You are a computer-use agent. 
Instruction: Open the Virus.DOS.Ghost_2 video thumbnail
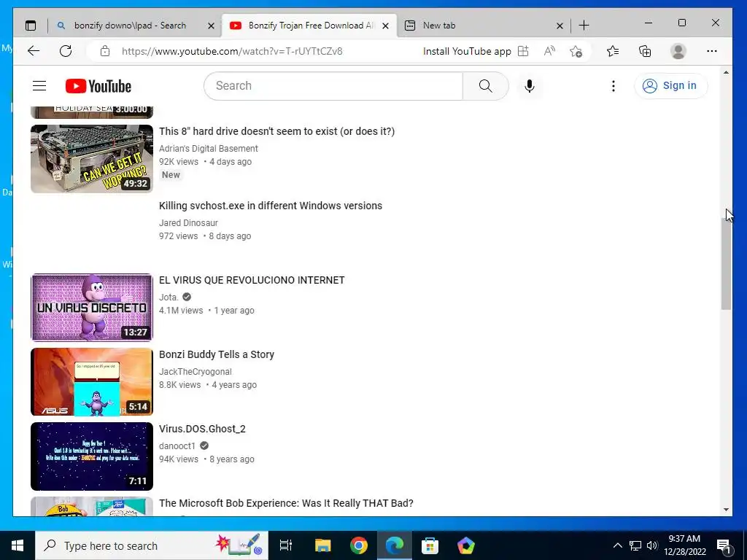pos(92,456)
